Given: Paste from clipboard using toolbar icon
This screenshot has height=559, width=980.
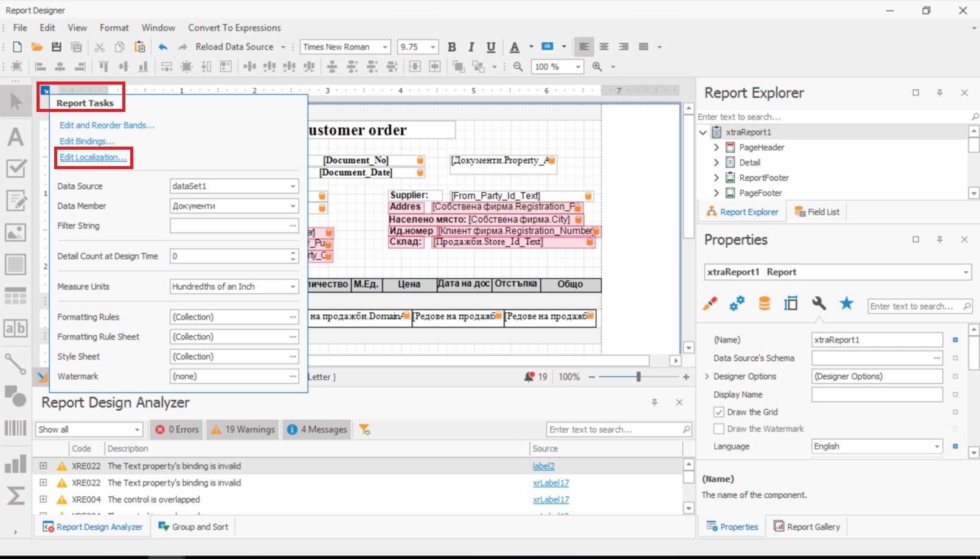Looking at the screenshot, I should 140,47.
